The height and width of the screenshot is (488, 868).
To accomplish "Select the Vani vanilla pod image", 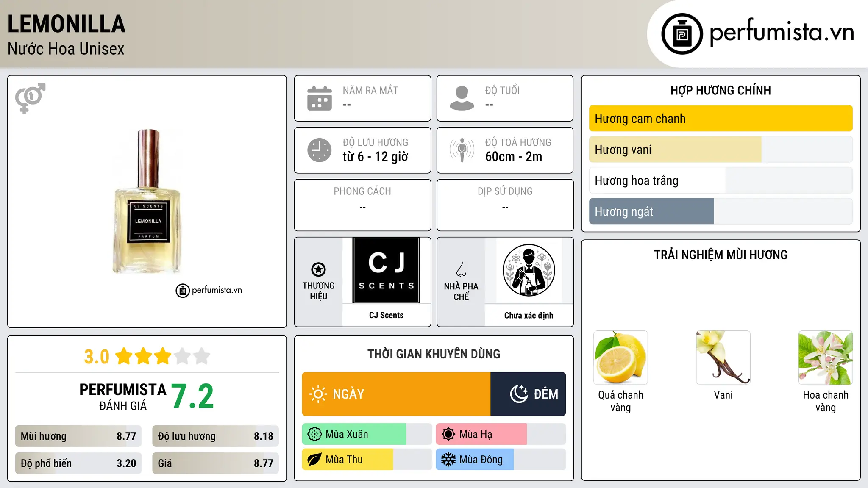I will (x=723, y=358).
